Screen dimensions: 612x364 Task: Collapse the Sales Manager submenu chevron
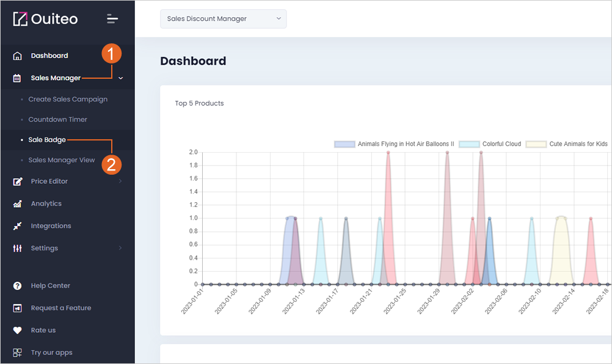pyautogui.click(x=120, y=78)
